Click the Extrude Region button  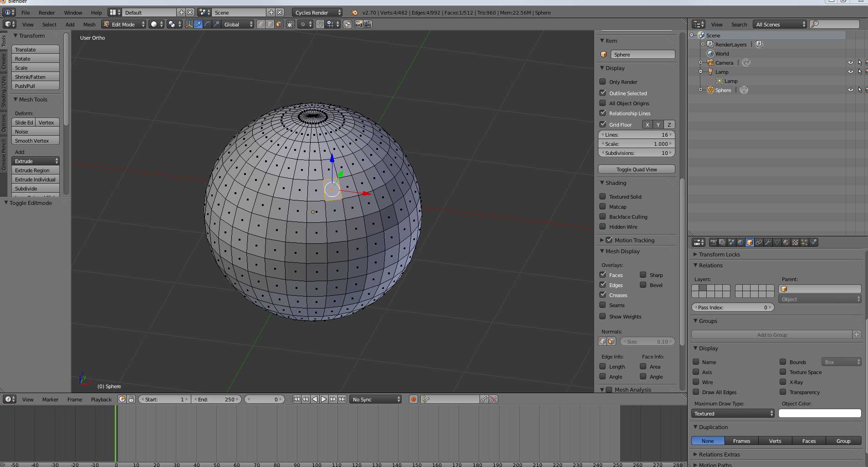tap(36, 170)
